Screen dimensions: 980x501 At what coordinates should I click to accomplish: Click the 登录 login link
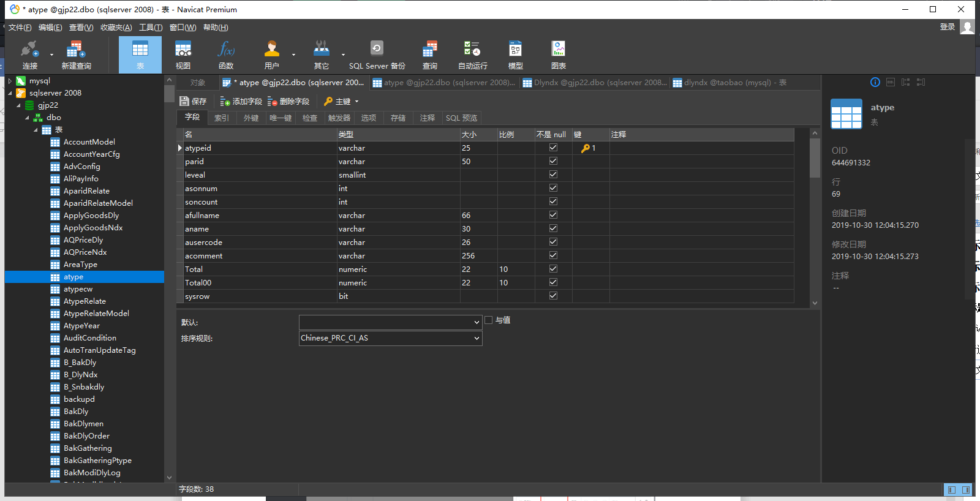coord(948,27)
